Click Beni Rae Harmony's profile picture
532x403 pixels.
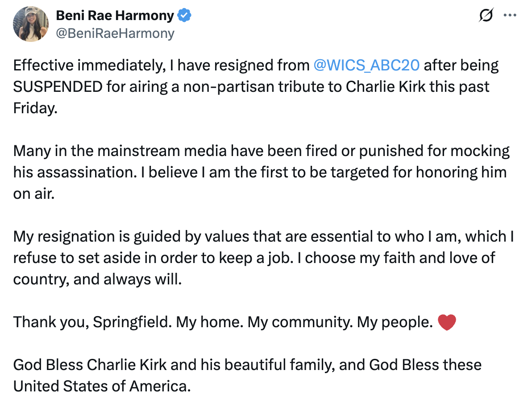pos(31,24)
